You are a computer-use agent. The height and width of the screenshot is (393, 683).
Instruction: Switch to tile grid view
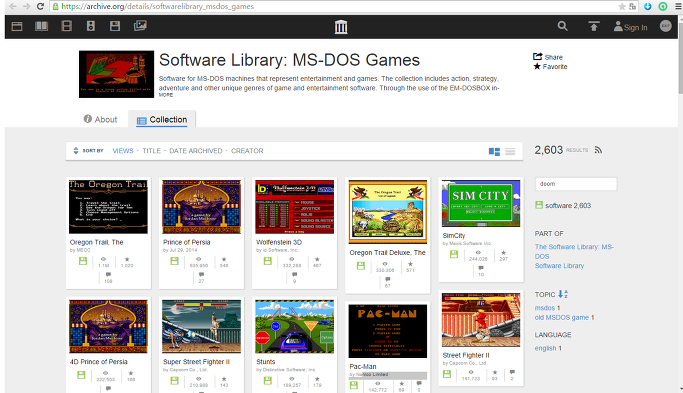coord(494,152)
